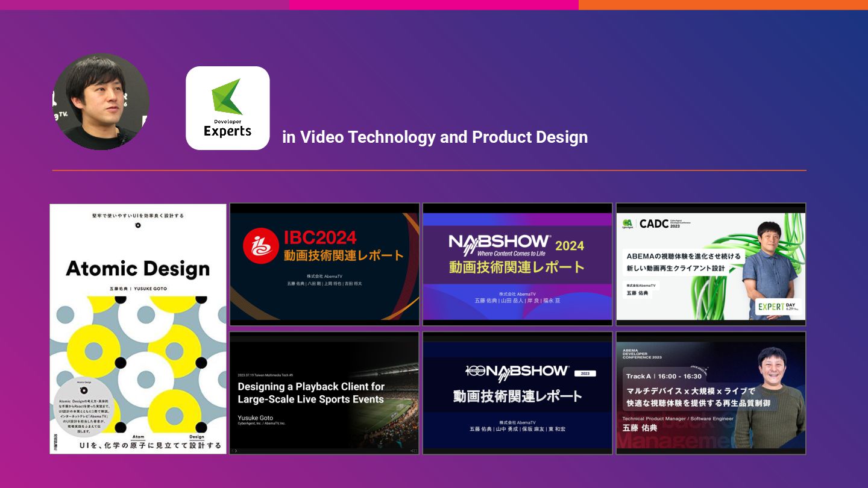Viewport: 868px width, 488px height.
Task: Click the Developer Experts logo badge
Action: pyautogui.click(x=228, y=108)
